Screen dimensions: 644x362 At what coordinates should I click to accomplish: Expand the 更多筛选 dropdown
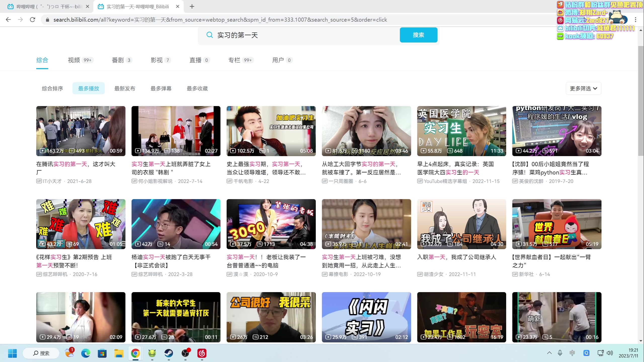[583, 88]
